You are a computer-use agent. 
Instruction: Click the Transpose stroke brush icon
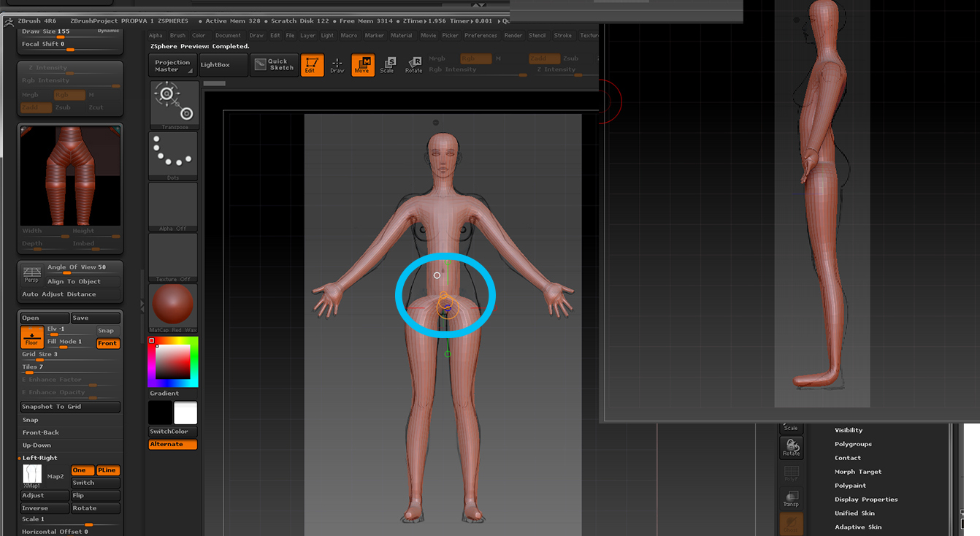click(x=174, y=104)
